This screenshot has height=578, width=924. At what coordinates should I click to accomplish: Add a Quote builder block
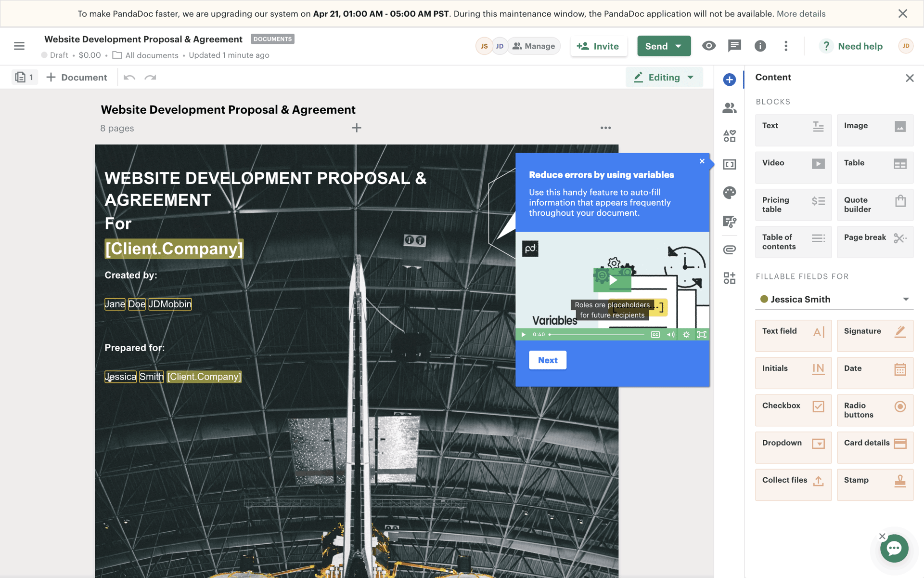(875, 205)
